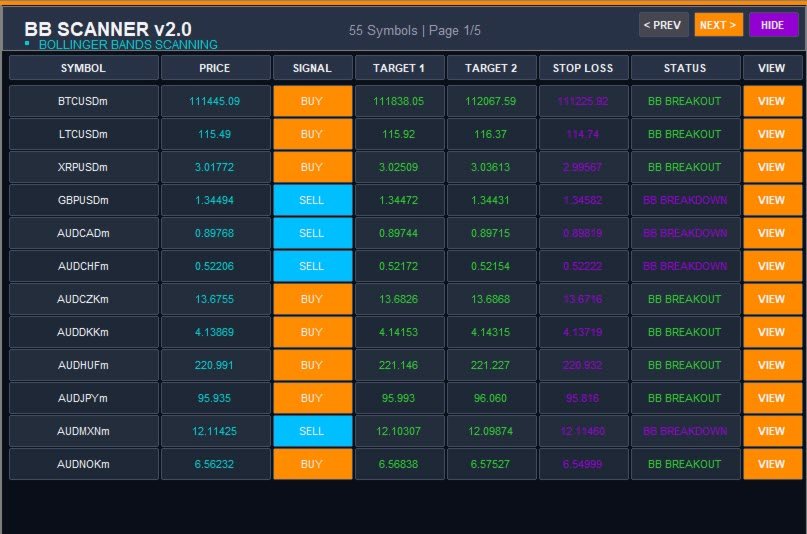Click AUDCADm price 0.89768
The width and height of the screenshot is (807, 534).
215,233
